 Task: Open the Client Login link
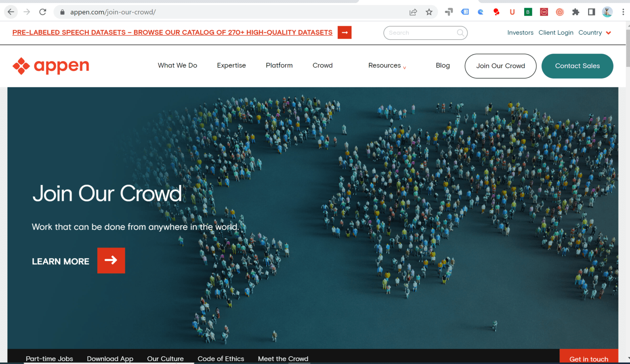[556, 33]
